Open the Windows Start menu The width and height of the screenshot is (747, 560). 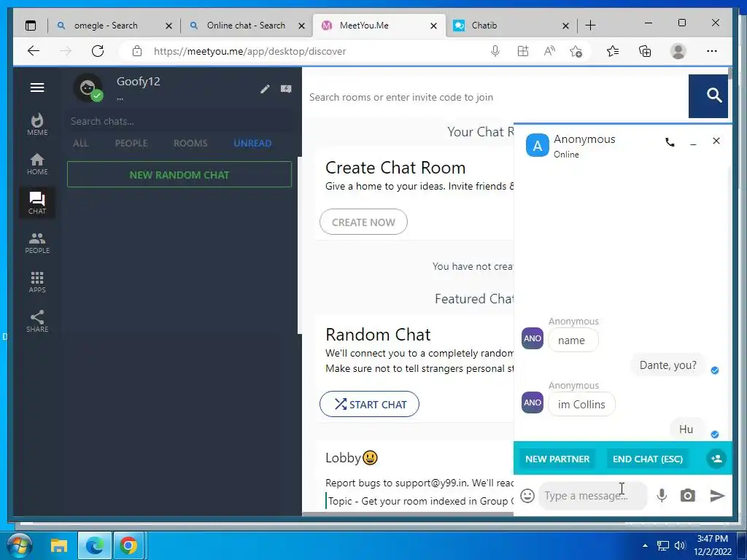(x=19, y=545)
